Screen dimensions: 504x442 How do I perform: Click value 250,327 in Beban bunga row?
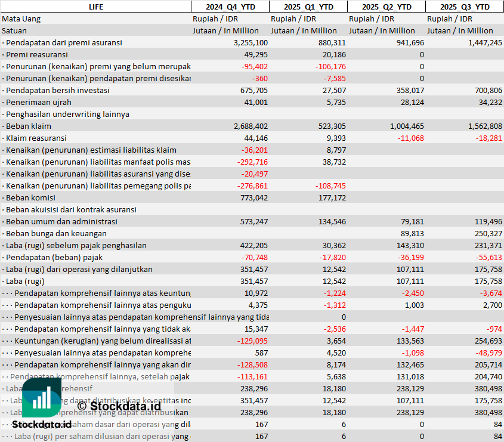point(488,233)
